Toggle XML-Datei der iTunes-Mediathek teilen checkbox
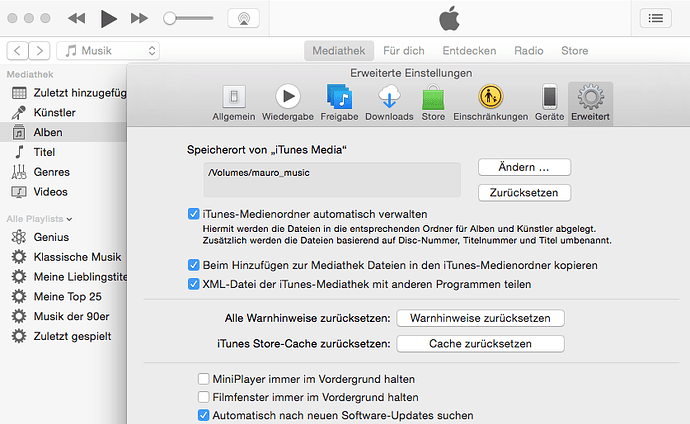Screen dimensions: 690x424 tap(194, 284)
